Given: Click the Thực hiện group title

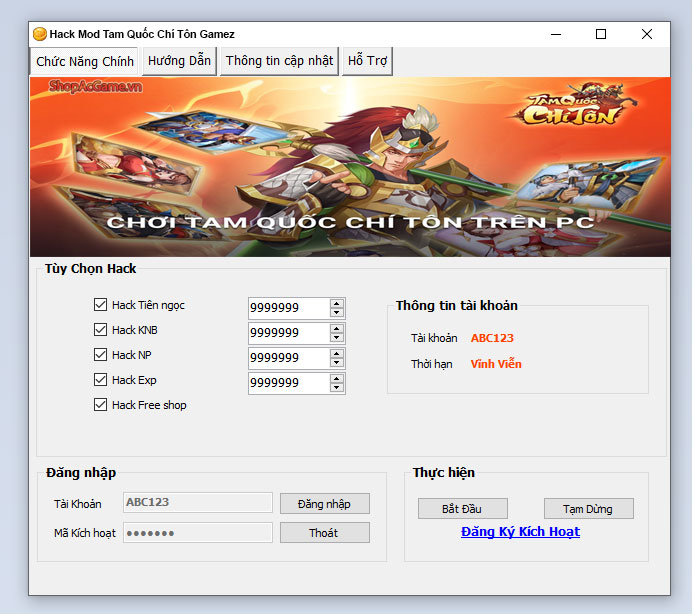Looking at the screenshot, I should pos(444,472).
